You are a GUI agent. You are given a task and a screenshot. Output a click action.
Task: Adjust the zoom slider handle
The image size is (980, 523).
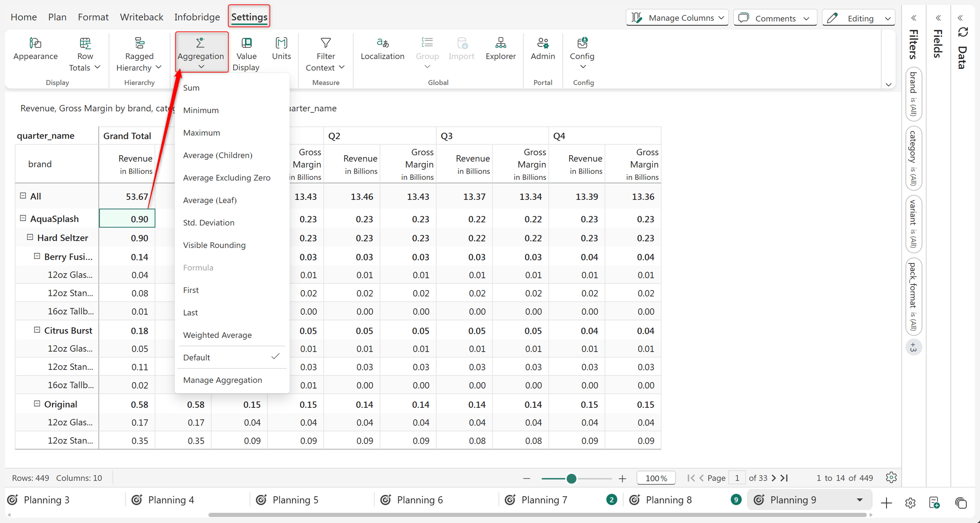(572, 478)
